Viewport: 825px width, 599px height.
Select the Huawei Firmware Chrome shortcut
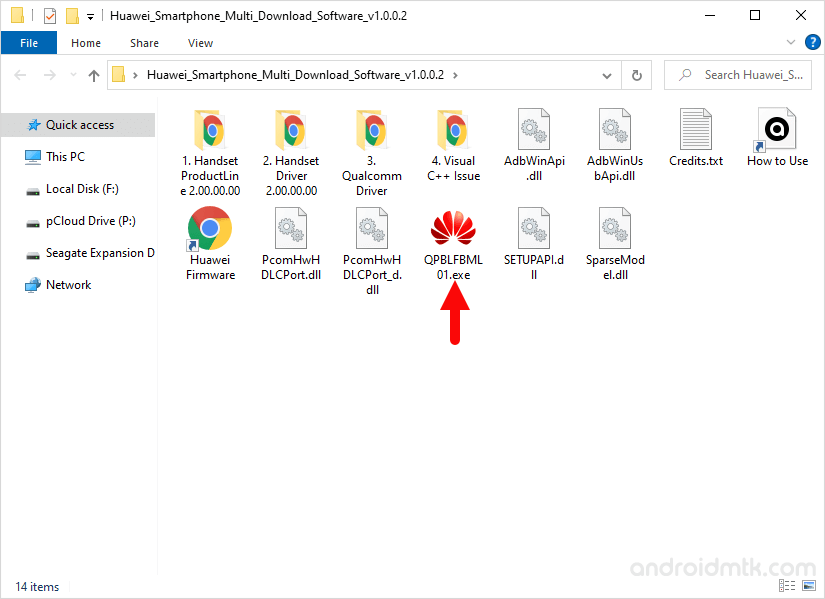(210, 244)
